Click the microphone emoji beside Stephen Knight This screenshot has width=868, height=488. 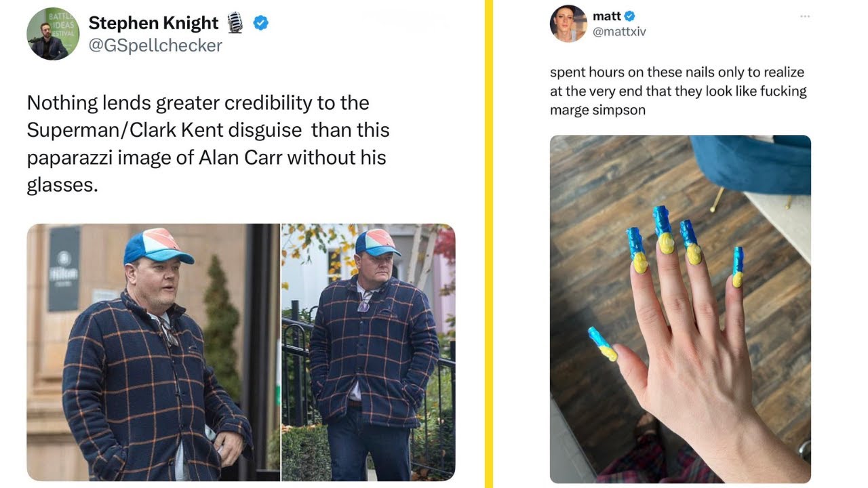[x=235, y=23]
